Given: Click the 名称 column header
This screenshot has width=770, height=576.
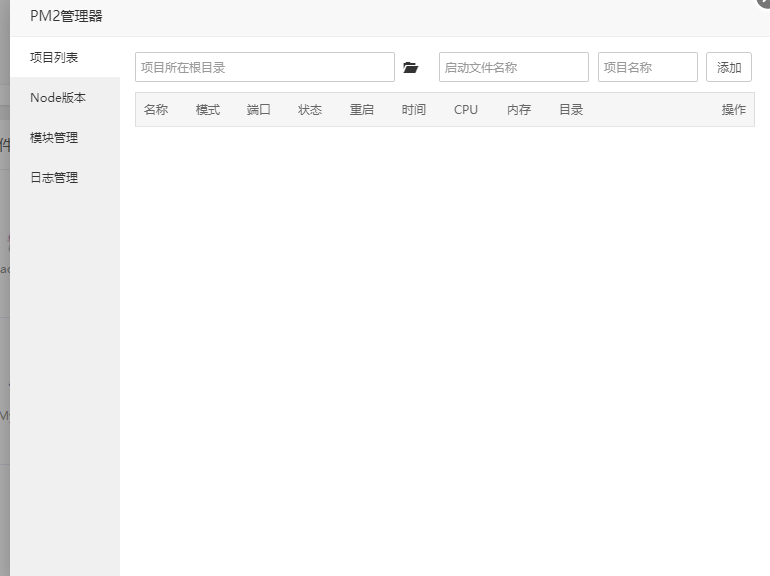Looking at the screenshot, I should click(x=156, y=110).
